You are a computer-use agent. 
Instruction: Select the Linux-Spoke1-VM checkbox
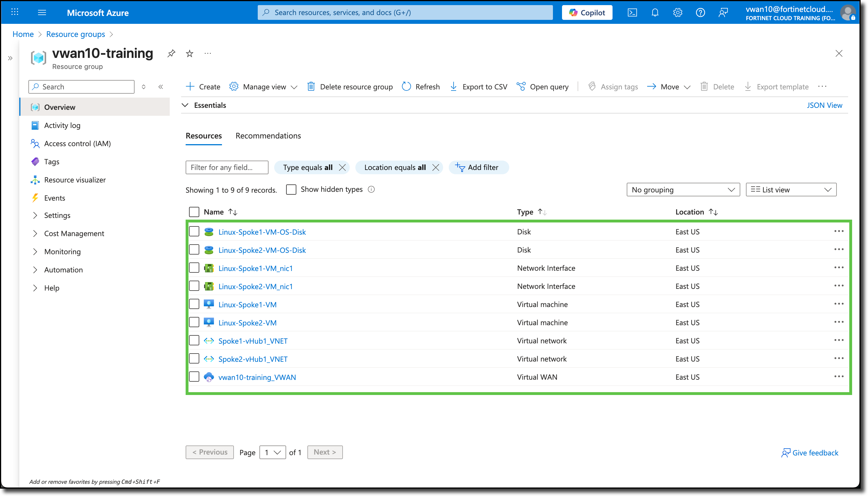pos(194,304)
